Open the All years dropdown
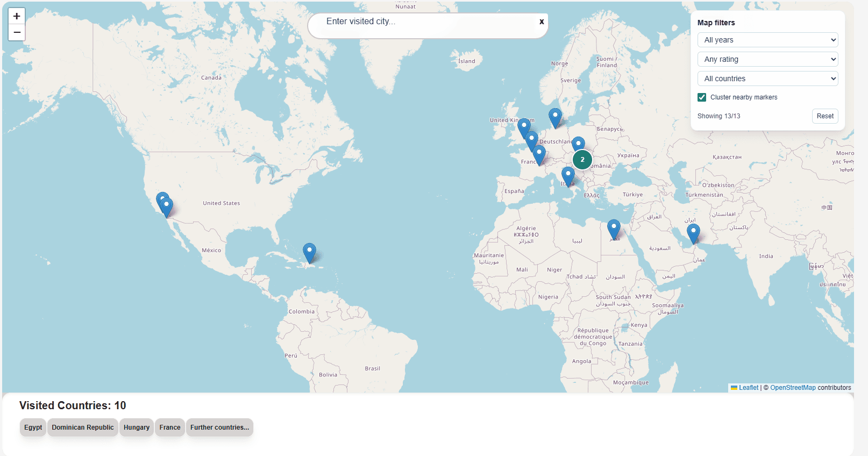This screenshot has height=456, width=868. click(768, 40)
